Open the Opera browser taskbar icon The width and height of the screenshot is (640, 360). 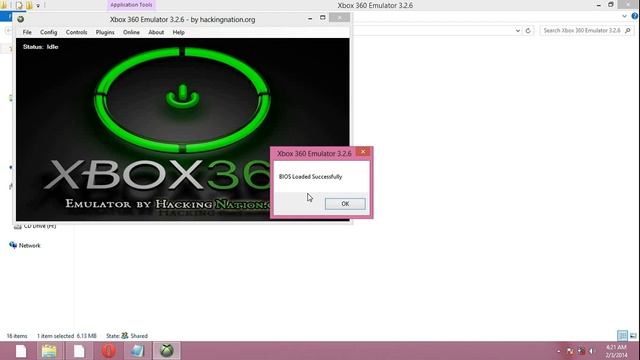109,351
